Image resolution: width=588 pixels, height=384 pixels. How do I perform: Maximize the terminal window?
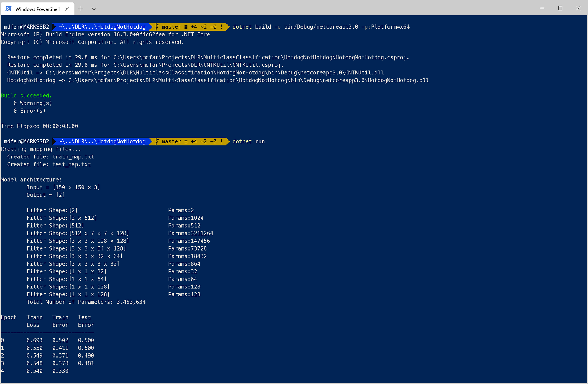coord(560,8)
